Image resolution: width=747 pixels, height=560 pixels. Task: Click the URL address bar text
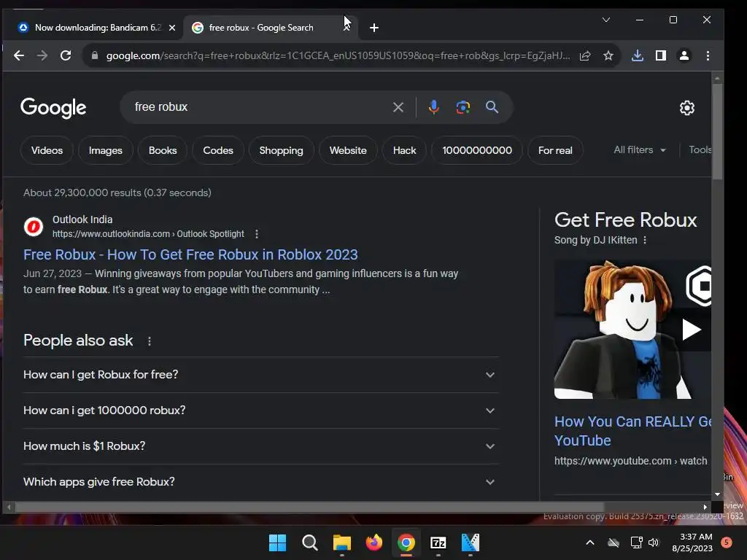point(338,55)
